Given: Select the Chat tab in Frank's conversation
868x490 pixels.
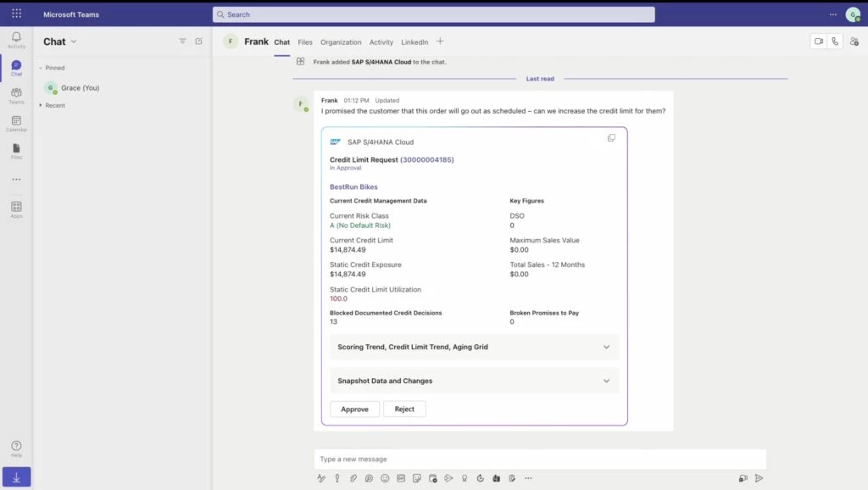Looking at the screenshot, I should point(281,42).
